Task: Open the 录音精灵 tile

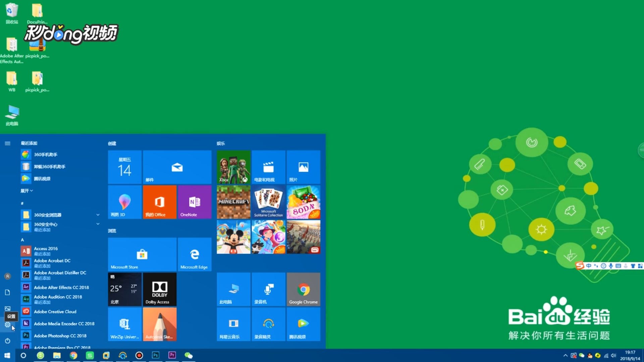Action: click(x=268, y=324)
